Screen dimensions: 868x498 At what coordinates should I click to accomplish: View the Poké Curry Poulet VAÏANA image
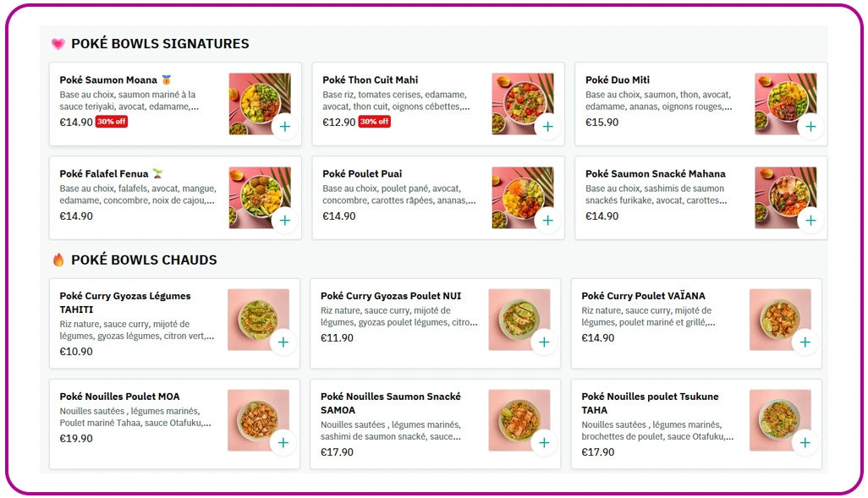pyautogui.click(x=776, y=315)
